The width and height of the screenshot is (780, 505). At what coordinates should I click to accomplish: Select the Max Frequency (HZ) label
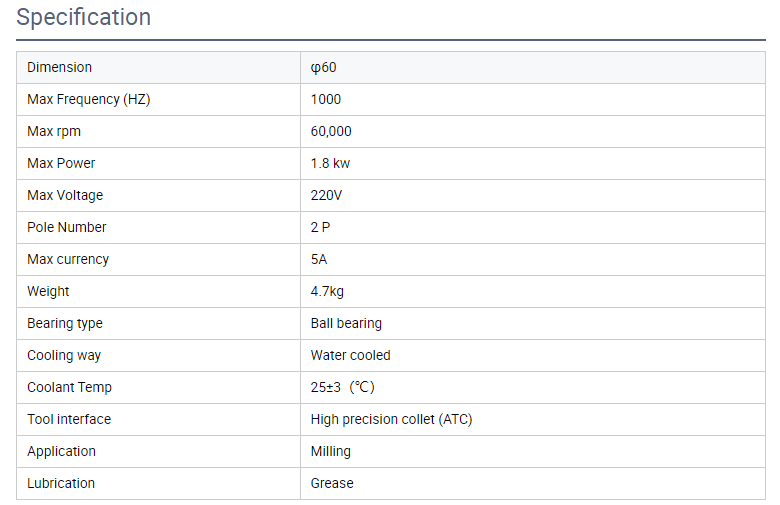coord(89,100)
